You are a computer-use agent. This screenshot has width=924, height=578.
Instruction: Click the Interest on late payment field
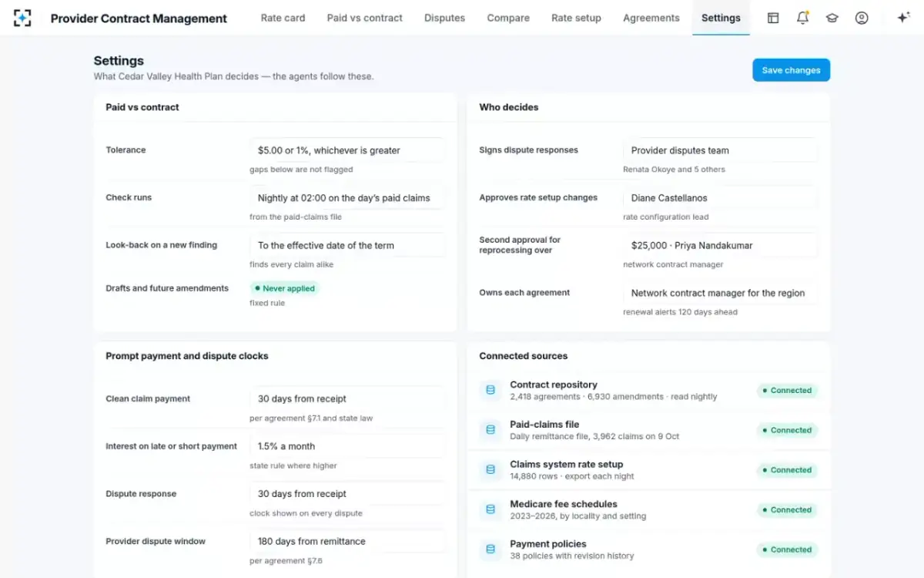[347, 446]
